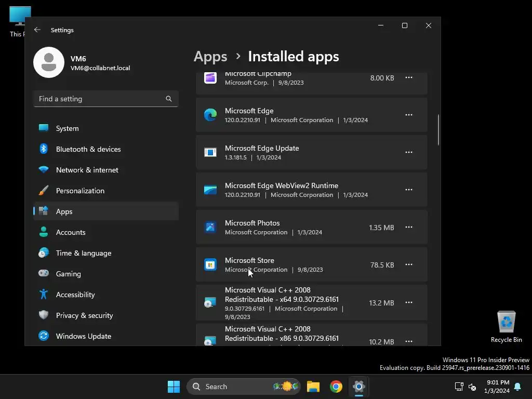Screen dimensions: 532x399
Task: Click in the Find a setting field
Action: coord(106,99)
